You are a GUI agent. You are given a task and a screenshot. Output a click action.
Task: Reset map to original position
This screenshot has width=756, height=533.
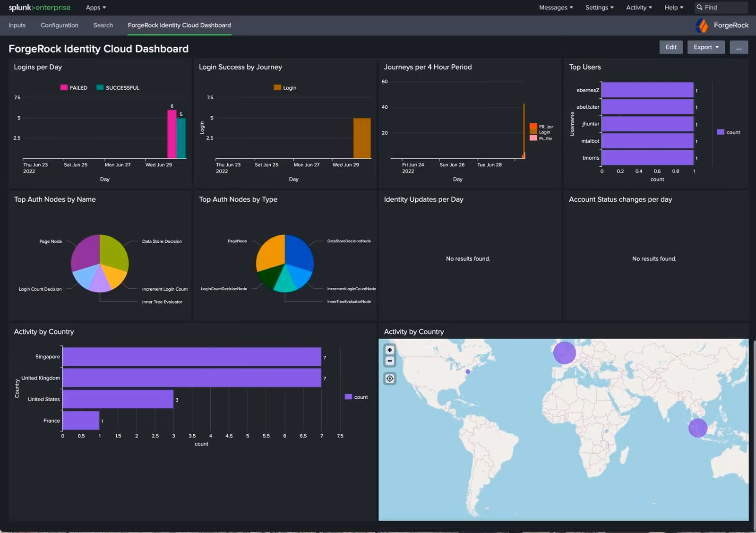(x=389, y=378)
